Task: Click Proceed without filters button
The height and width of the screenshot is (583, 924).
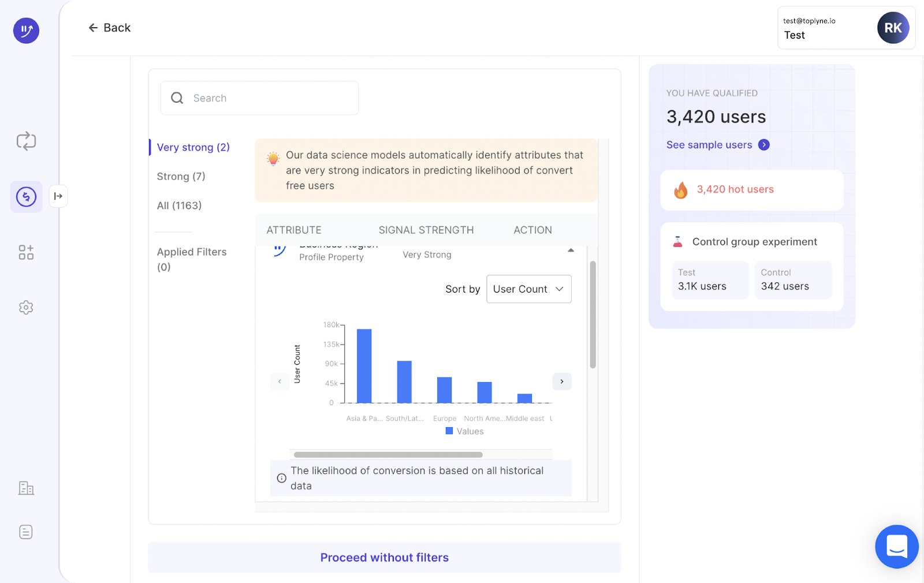Action: tap(384, 558)
